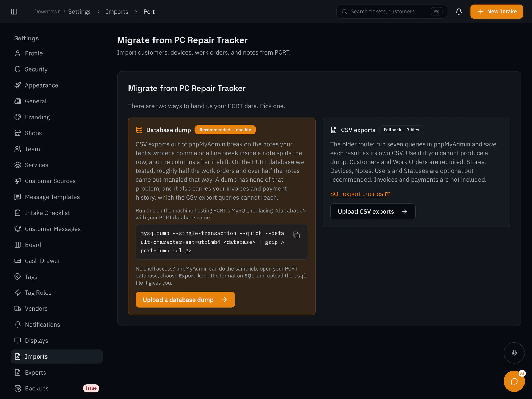Click the mysqldump command code block
Viewport: 532px width, 399px height.
[222, 242]
